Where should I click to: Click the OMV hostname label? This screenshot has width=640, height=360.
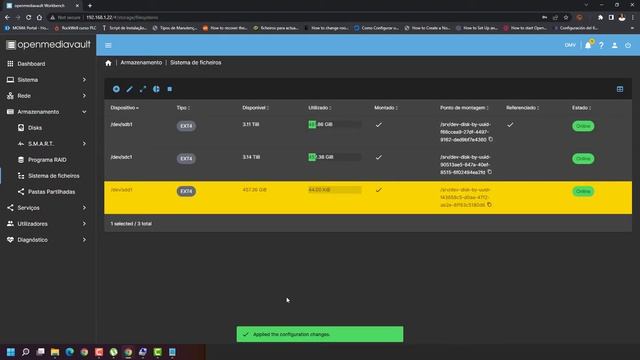[570, 45]
